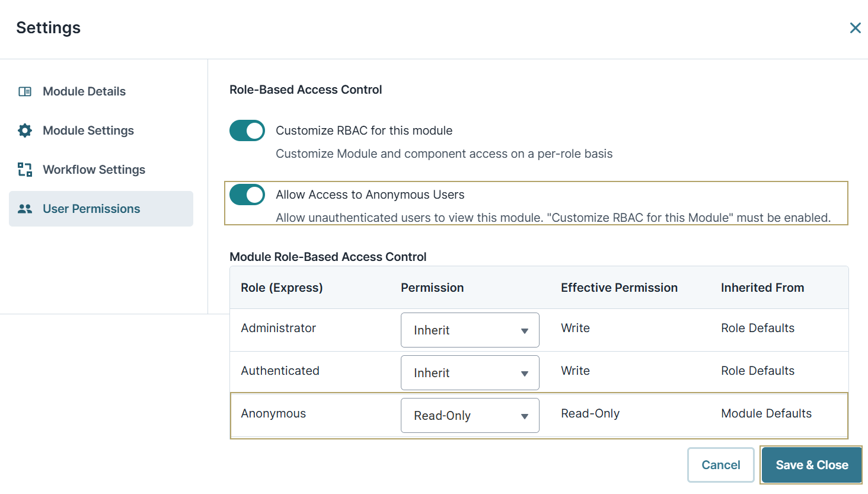Screen dimensions: 868x494
Task: Toggle Customize RBAC for this module
Action: 247,130
